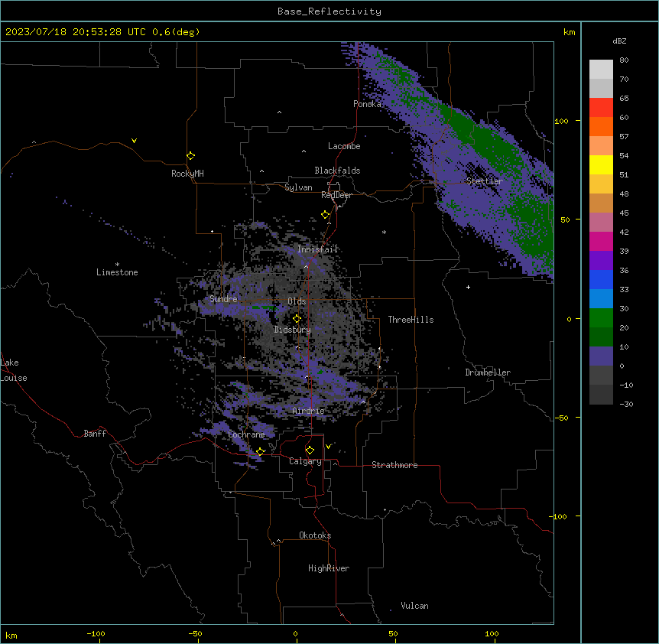The height and width of the screenshot is (644, 659).
Task: Select the indigo 10–0 dBZ legend swatch
Action: [x=601, y=356]
